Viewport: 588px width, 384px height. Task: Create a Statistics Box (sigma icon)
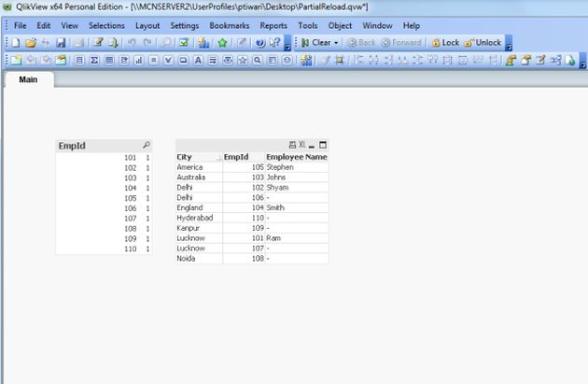pyautogui.click(x=94, y=60)
